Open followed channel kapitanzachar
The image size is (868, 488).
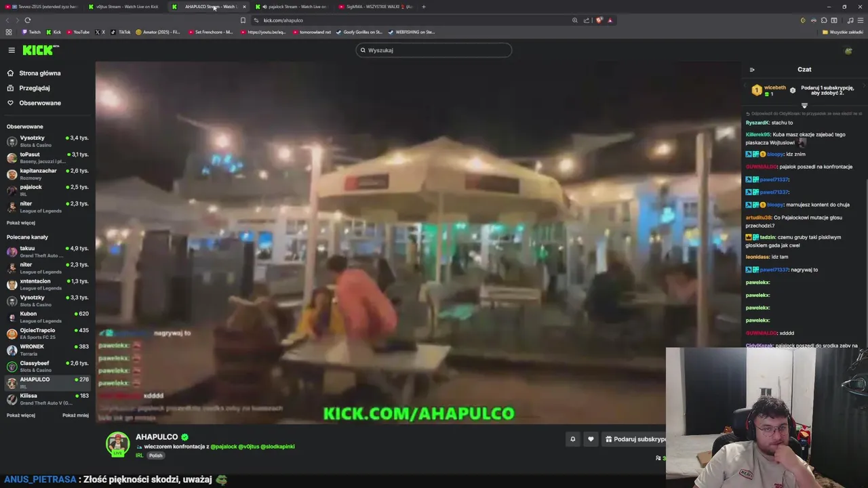pos(47,174)
